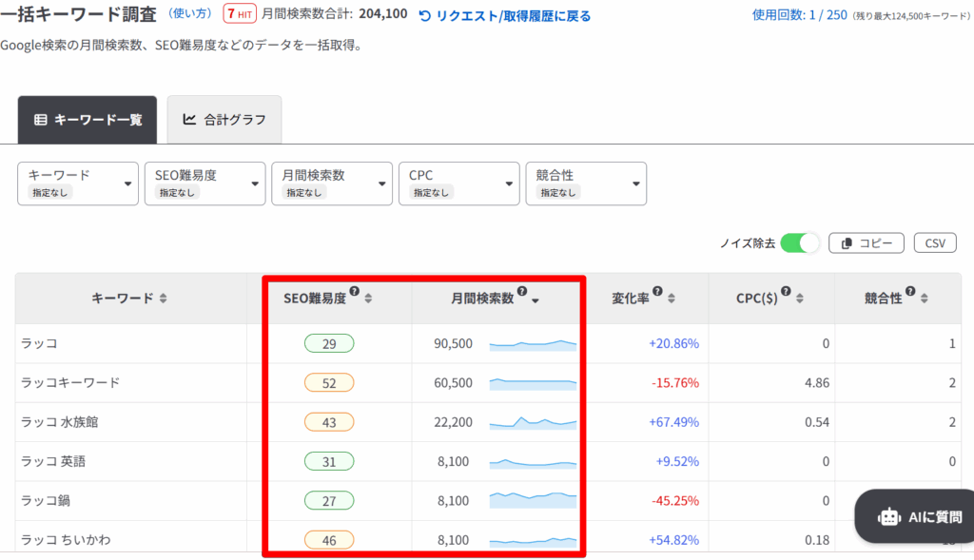Switch to the 合計グラフ tab

click(x=224, y=120)
